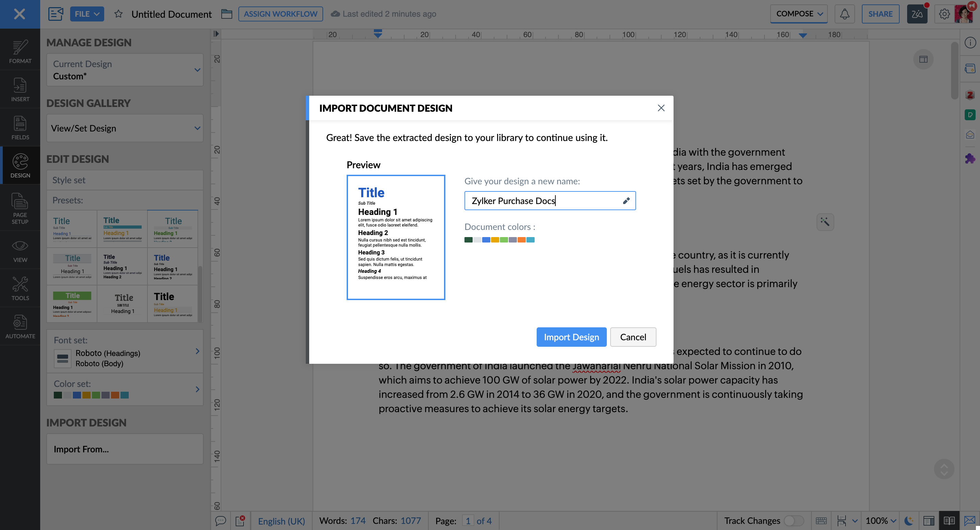This screenshot has height=530, width=980.
Task: Click the notifications bell icon
Action: coord(844,14)
